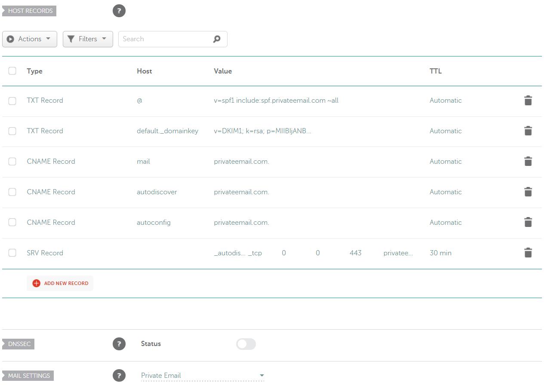Click the autoconfig host cell
This screenshot has width=554, height=392.
coord(154,223)
